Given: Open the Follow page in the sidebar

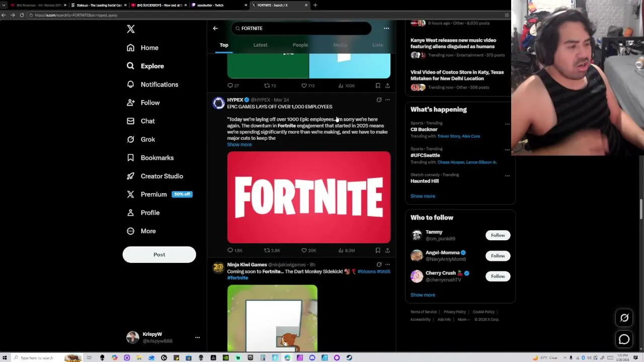Looking at the screenshot, I should [143, 103].
